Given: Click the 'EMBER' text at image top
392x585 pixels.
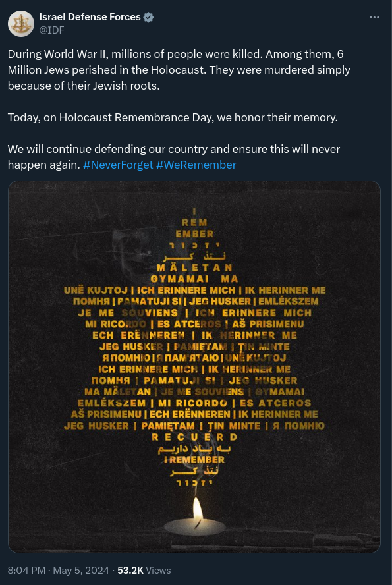Looking at the screenshot, I should [194, 234].
